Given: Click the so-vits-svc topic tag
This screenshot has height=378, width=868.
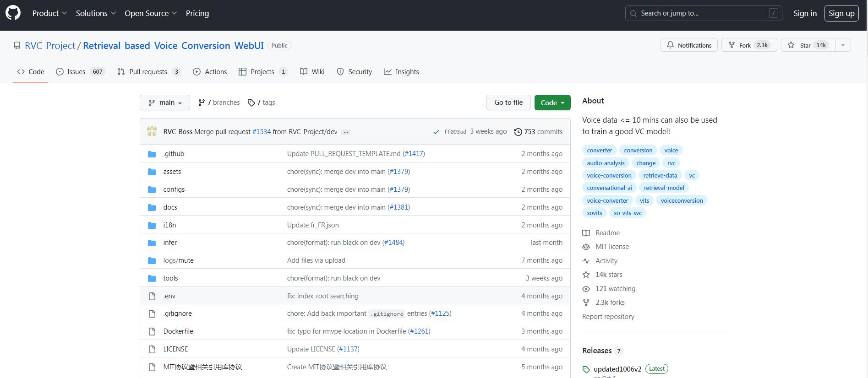Looking at the screenshot, I should point(628,213).
